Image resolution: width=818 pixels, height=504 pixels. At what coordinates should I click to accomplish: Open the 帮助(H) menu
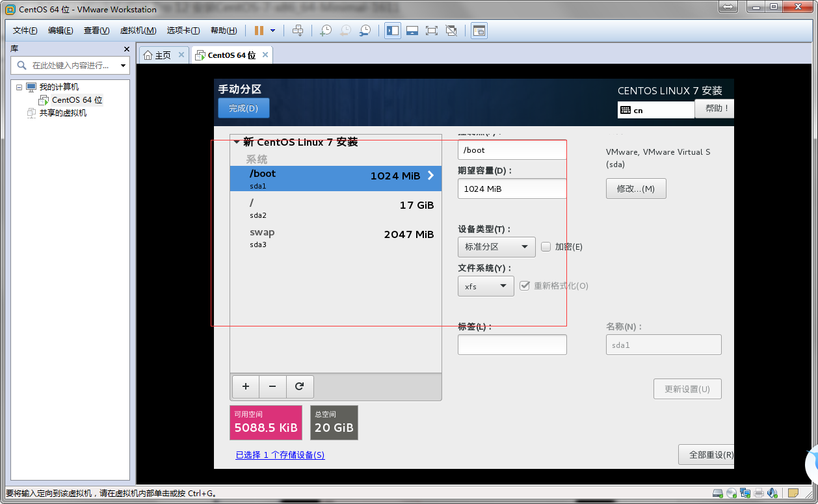(224, 31)
